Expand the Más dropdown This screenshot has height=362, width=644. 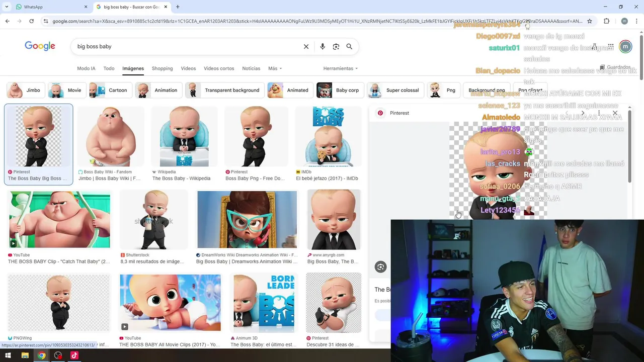pos(275,68)
